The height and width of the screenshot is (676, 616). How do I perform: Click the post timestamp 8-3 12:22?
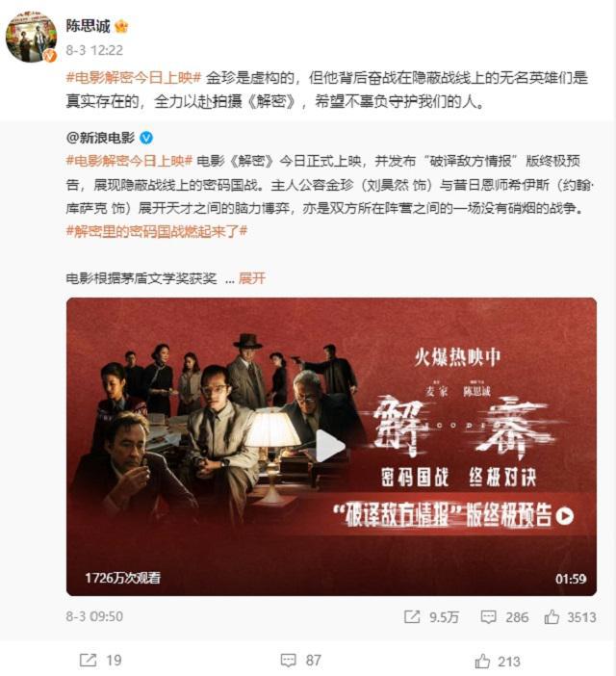[94, 50]
